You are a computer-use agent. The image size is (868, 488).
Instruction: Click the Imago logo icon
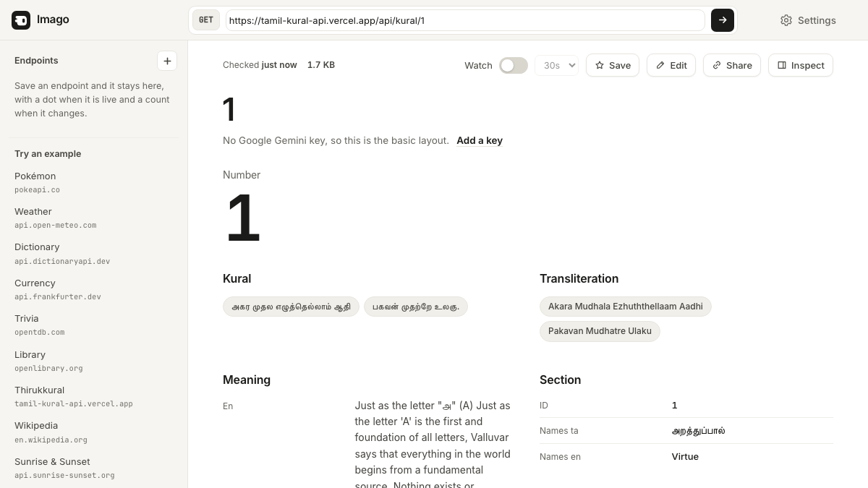click(x=21, y=20)
